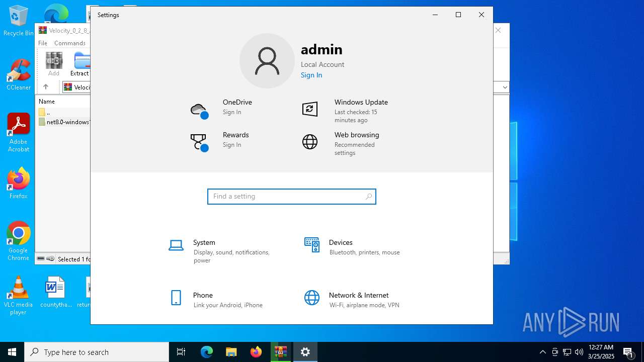Open VLC media player desktop shortcut
This screenshot has width=644, height=362.
click(x=18, y=296)
